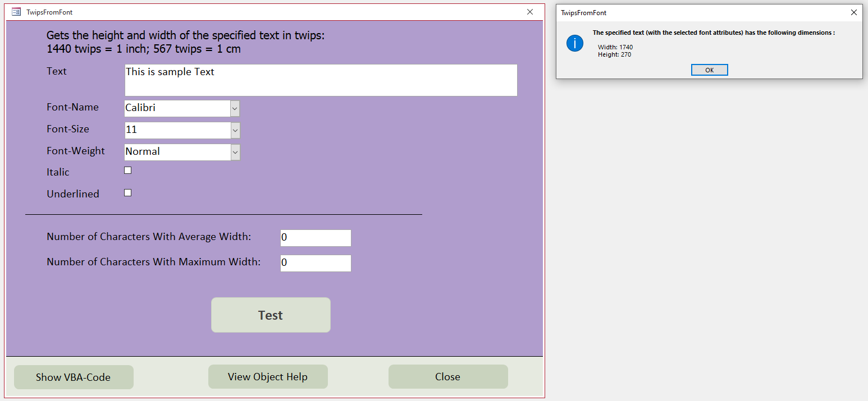The image size is (868, 401).
Task: Close the TwipsFromFont message box with X
Action: tap(854, 12)
